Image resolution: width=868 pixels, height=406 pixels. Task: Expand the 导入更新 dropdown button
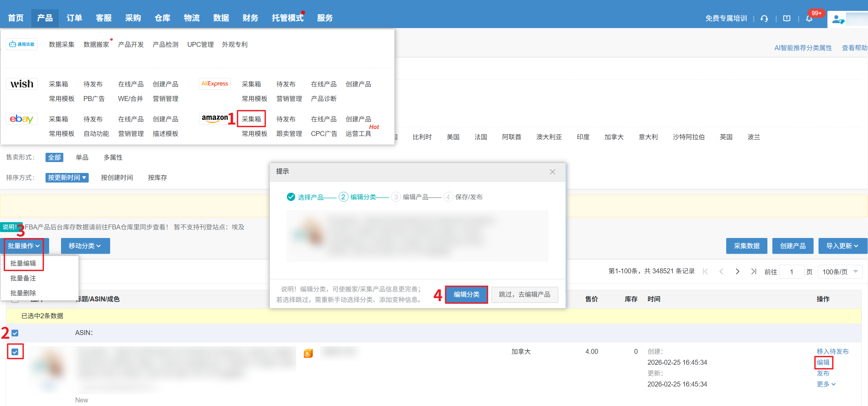click(x=842, y=246)
